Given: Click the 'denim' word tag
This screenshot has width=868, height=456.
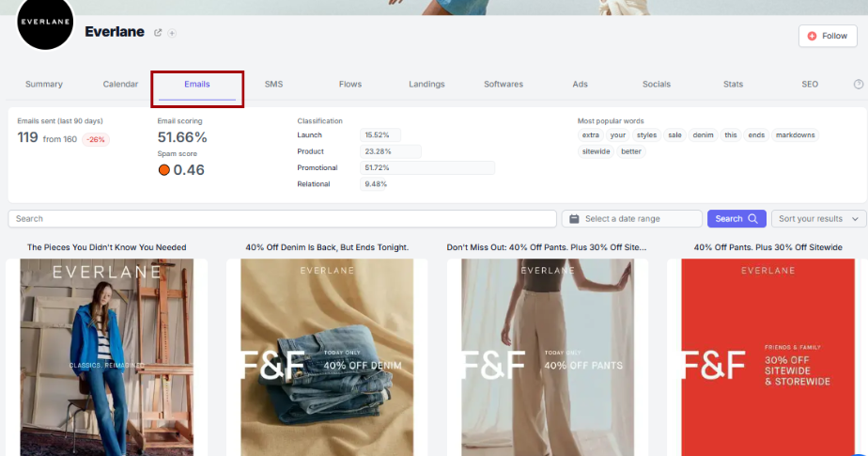Looking at the screenshot, I should [703, 135].
